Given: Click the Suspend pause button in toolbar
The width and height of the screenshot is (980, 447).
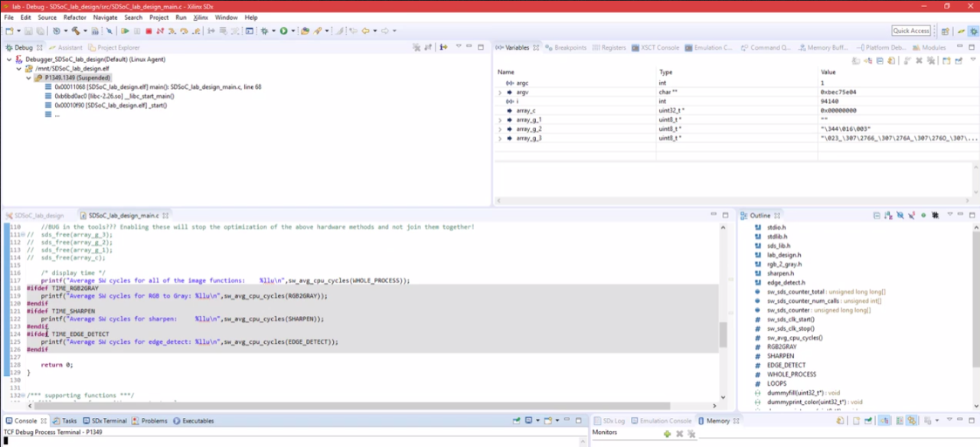Looking at the screenshot, I should pos(137,31).
